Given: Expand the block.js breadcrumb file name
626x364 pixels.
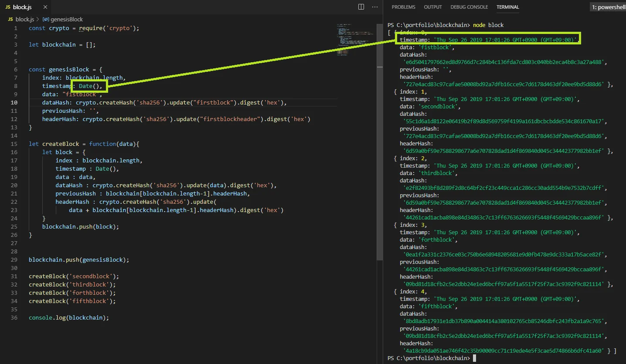Looking at the screenshot, I should click(x=25, y=20).
